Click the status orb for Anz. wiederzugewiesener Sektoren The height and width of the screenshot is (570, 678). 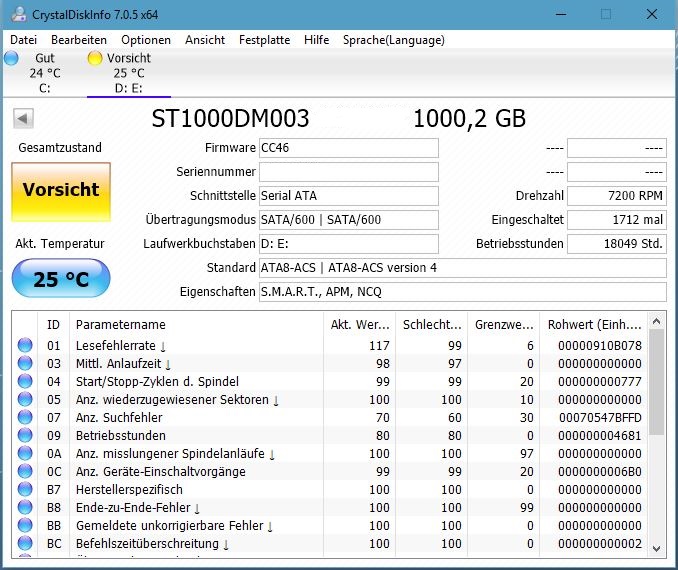(x=25, y=399)
